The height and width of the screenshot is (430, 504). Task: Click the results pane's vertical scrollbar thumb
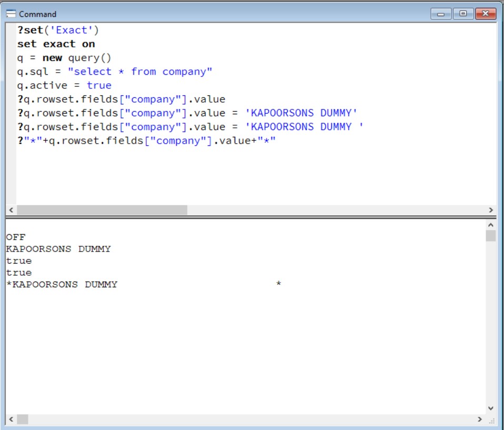tap(491, 235)
